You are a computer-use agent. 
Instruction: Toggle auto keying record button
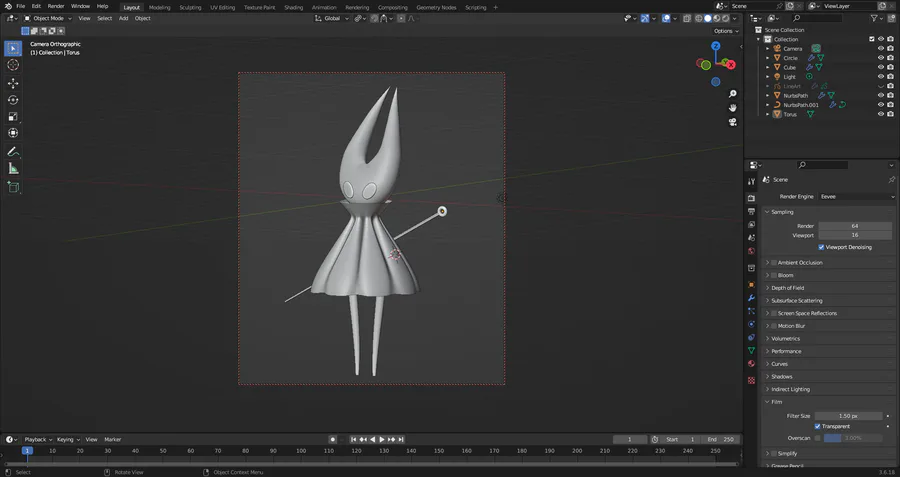[x=332, y=440]
